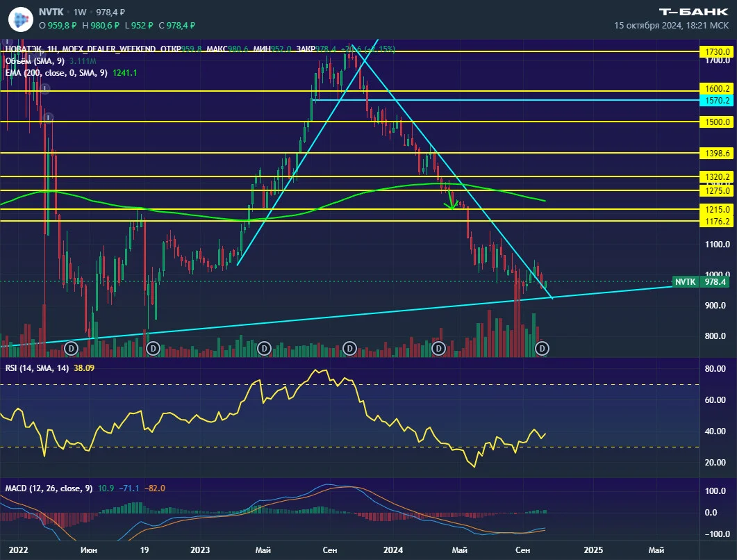The image size is (737, 560).
Task: Open dividend marker D near October 2022
Action: tap(153, 348)
